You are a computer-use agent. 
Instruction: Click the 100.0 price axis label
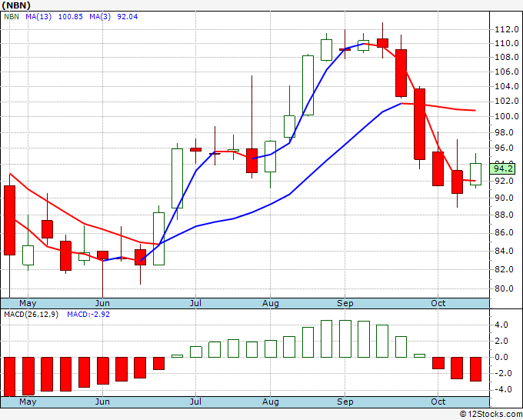(x=507, y=116)
